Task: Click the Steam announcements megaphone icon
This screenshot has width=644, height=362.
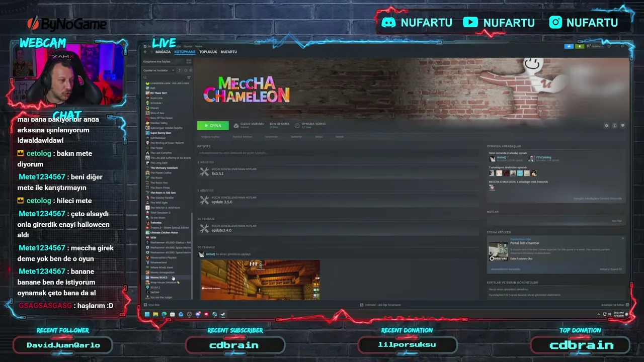Action: [x=569, y=46]
